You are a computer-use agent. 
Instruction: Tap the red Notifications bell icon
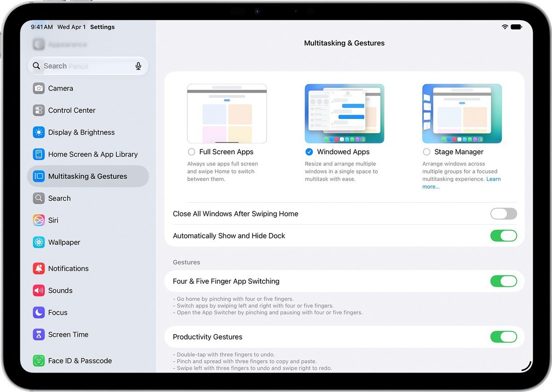(39, 268)
